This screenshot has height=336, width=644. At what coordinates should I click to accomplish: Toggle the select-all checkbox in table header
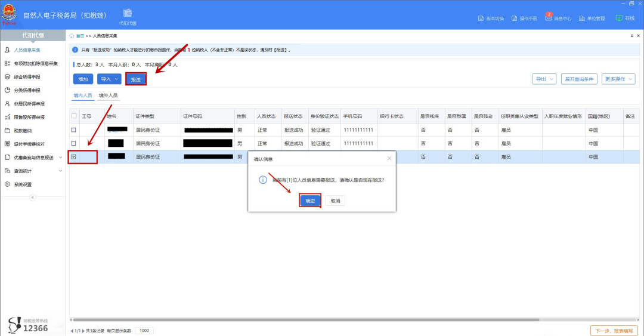74,116
